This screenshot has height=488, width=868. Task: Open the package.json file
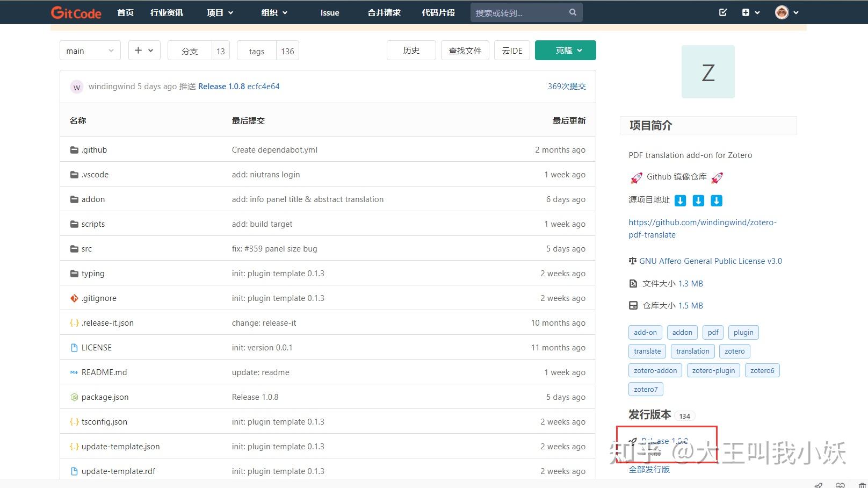tap(105, 397)
